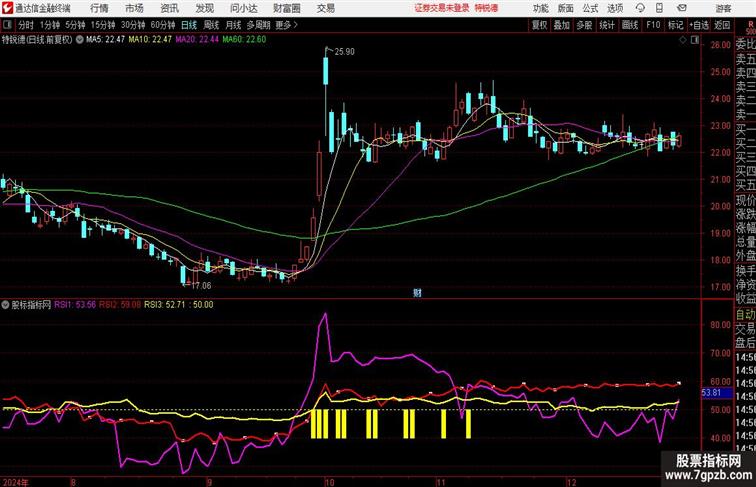Image resolution: width=756 pixels, height=487 pixels.
Task: Toggle the left panel layout icon
Action: tap(7, 25)
